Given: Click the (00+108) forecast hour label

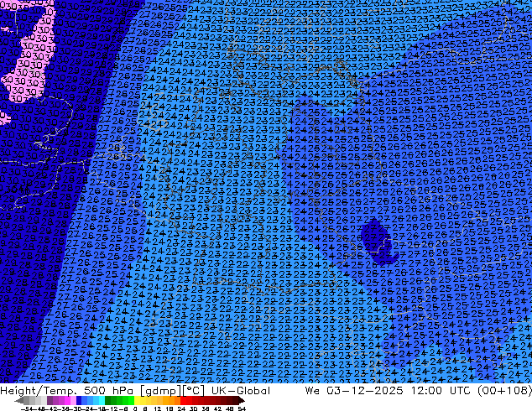Looking at the screenshot, I should pos(504,391).
